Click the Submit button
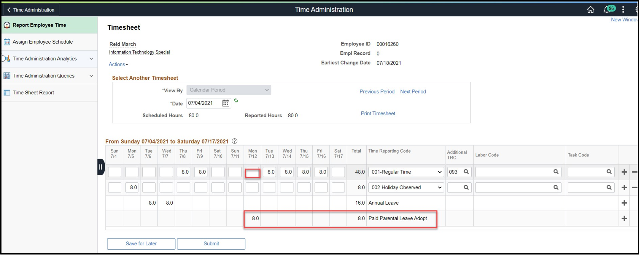 (x=211, y=244)
